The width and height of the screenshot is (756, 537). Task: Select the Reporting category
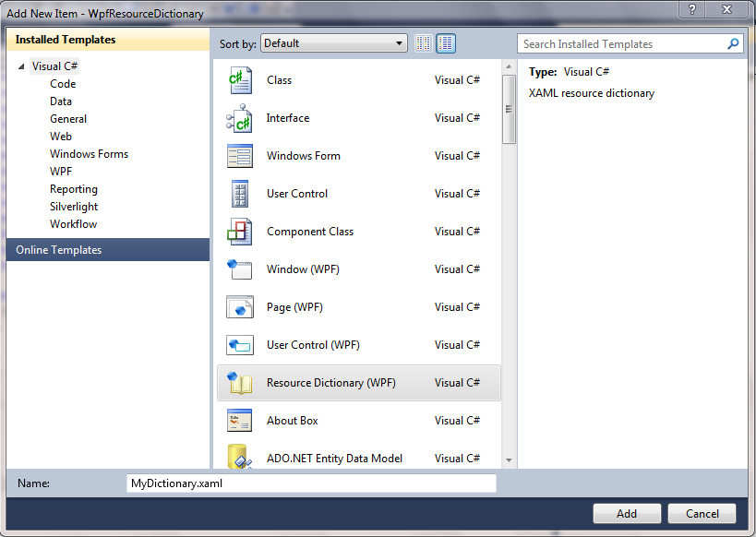(74, 189)
